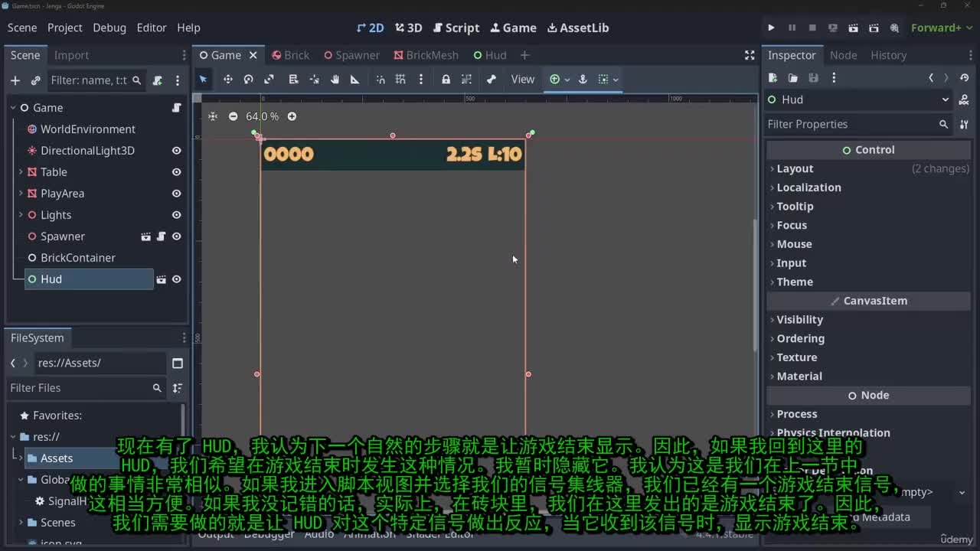The width and height of the screenshot is (980, 551).
Task: Stop the running project
Action: point(812,28)
